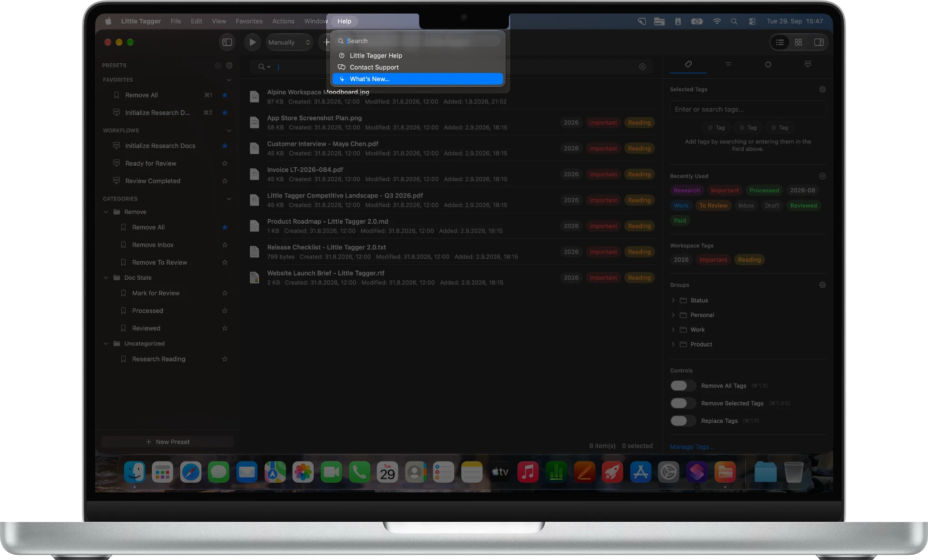Open Groups settings gear

[x=822, y=285]
